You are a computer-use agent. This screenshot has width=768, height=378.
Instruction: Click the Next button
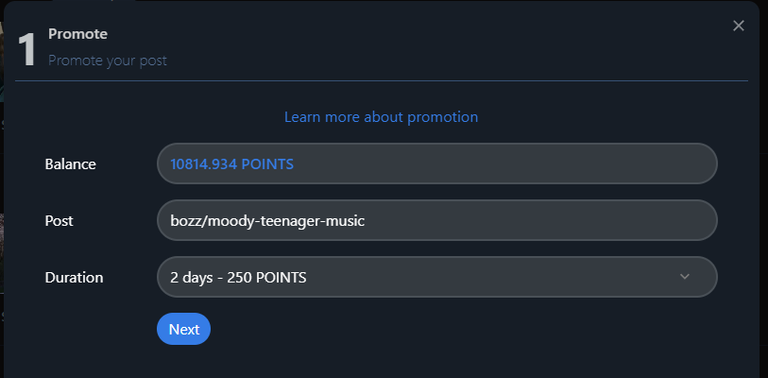[x=184, y=329]
